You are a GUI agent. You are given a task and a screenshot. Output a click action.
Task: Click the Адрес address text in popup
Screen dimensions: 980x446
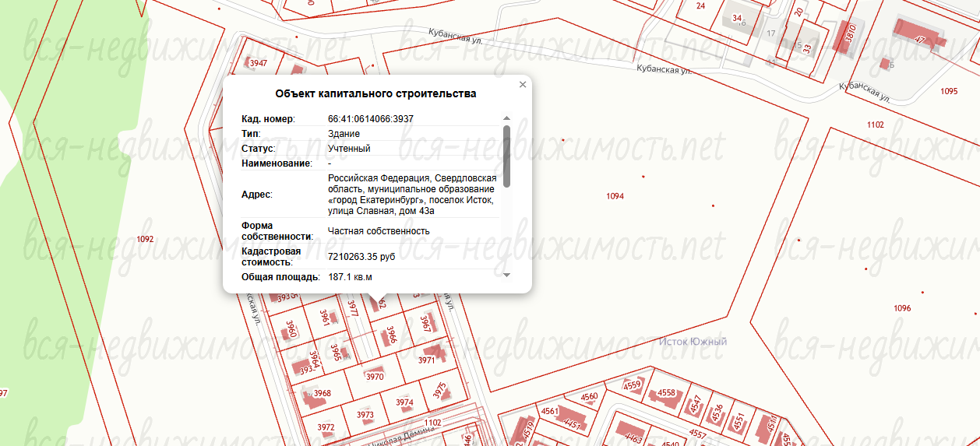coord(411,194)
